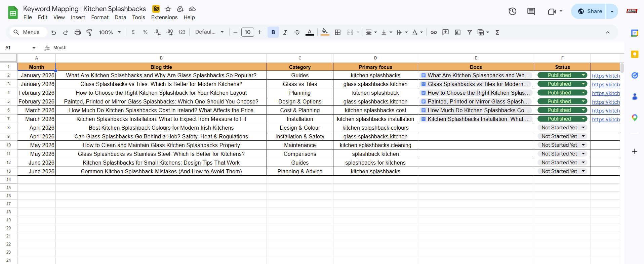Open the File menu
The height and width of the screenshot is (264, 644).
(28, 17)
